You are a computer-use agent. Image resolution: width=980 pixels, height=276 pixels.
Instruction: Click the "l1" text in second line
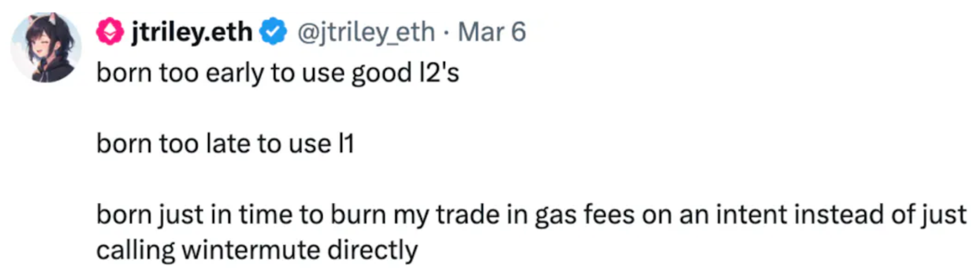click(x=345, y=143)
